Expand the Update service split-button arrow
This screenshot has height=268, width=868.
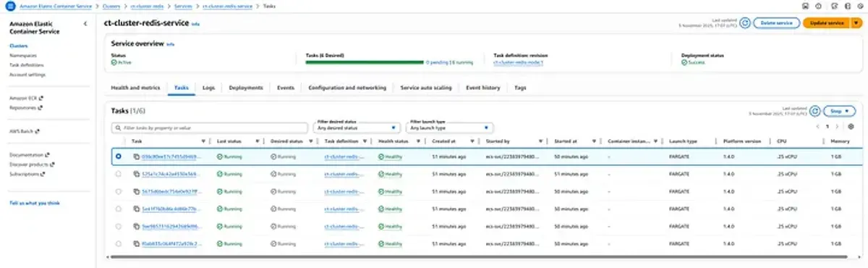click(x=857, y=23)
